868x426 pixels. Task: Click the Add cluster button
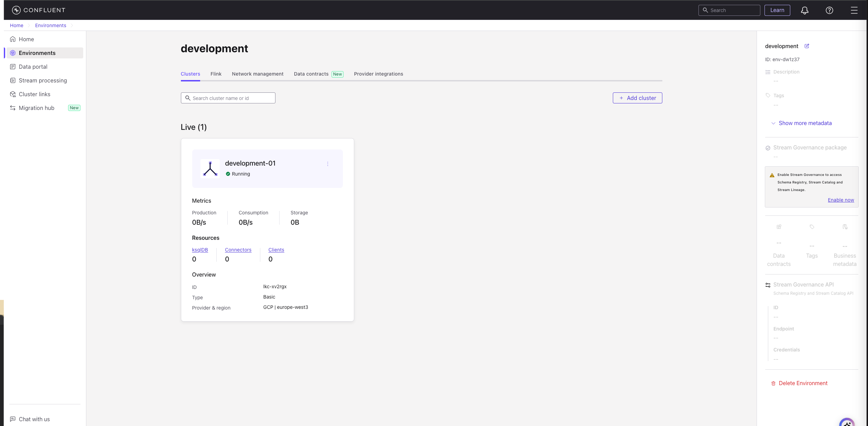pyautogui.click(x=637, y=98)
